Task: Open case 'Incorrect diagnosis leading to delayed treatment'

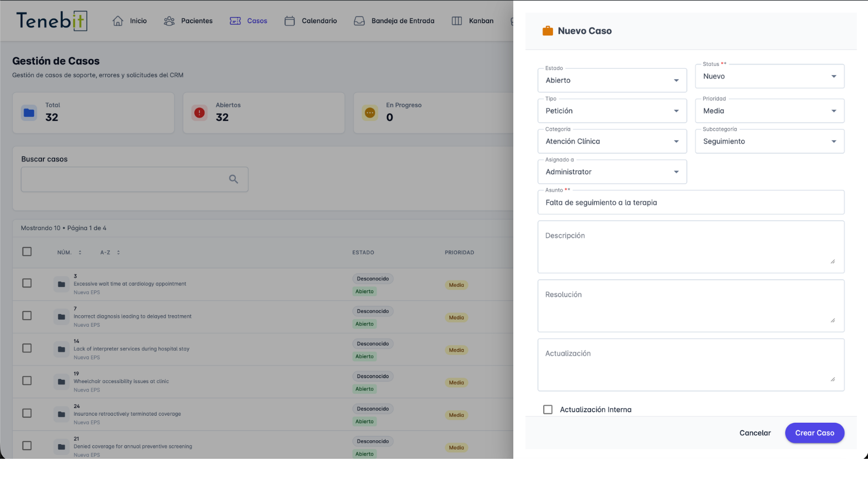Action: click(x=133, y=316)
